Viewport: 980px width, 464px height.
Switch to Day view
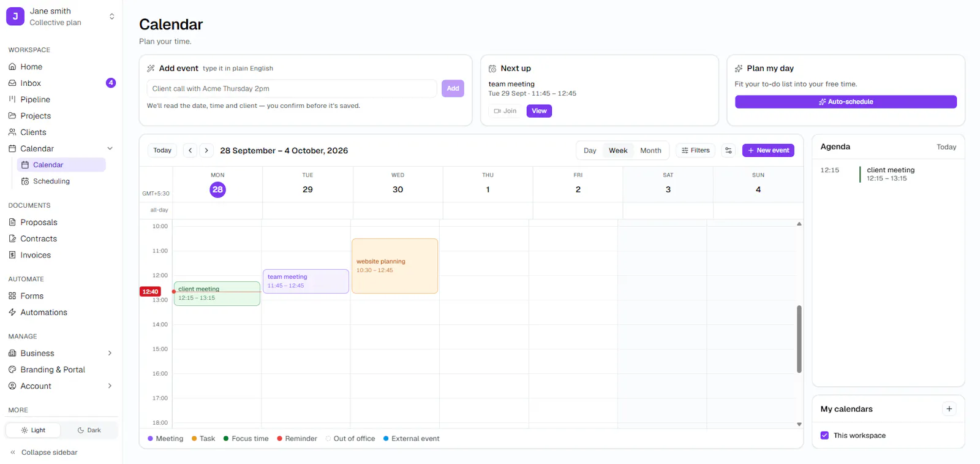click(x=590, y=151)
